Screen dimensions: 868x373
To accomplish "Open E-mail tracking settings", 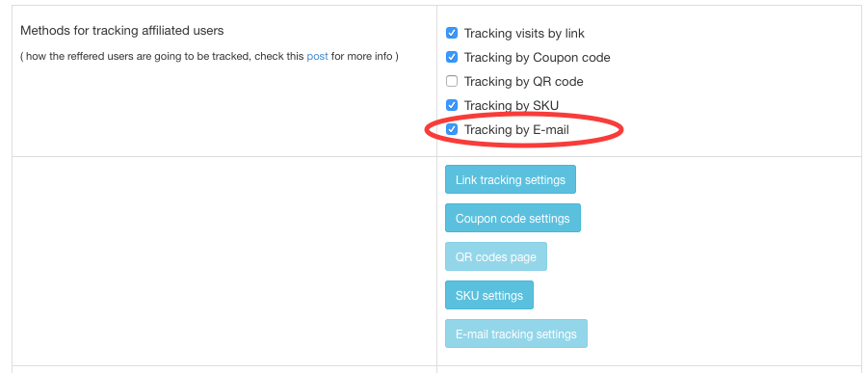I will pyautogui.click(x=516, y=333).
